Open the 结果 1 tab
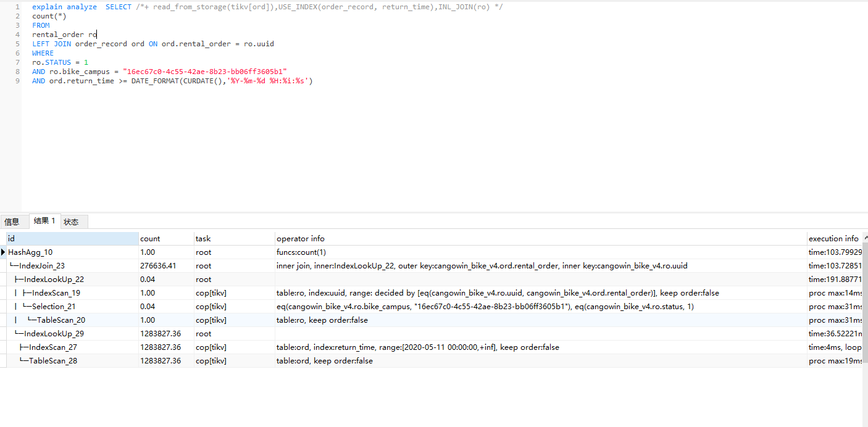 click(44, 221)
